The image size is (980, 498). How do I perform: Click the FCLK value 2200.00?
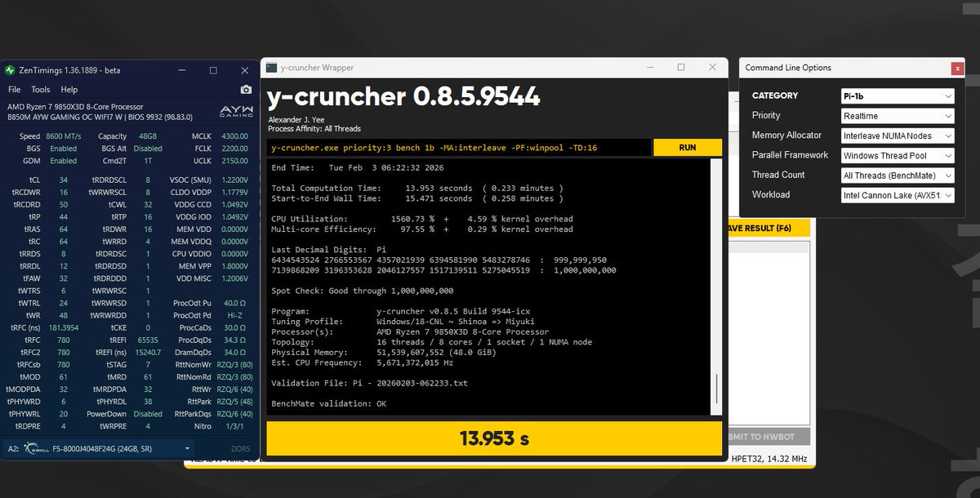[235, 149]
